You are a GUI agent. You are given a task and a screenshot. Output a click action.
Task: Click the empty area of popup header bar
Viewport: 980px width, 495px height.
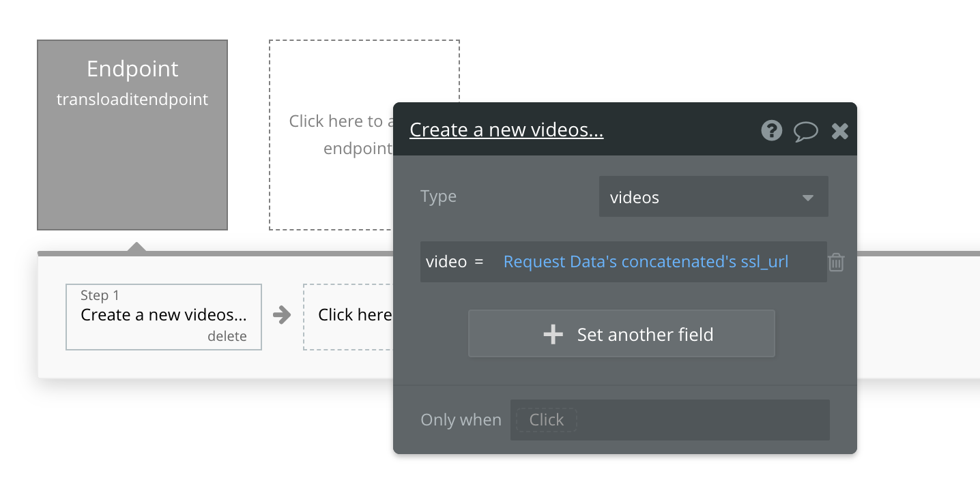pos(682,130)
